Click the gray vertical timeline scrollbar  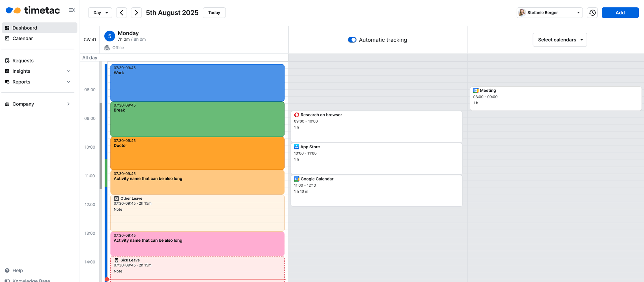click(x=101, y=146)
